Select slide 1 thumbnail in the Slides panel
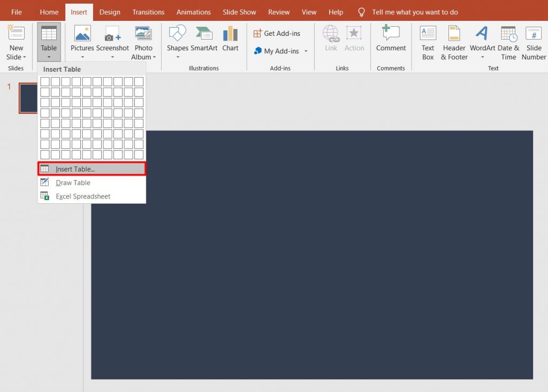 point(28,98)
